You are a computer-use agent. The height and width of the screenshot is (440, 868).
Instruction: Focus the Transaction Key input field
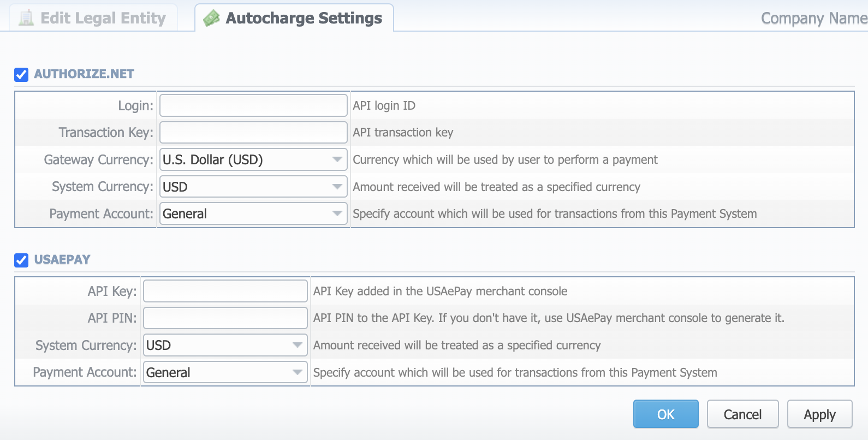pyautogui.click(x=253, y=132)
